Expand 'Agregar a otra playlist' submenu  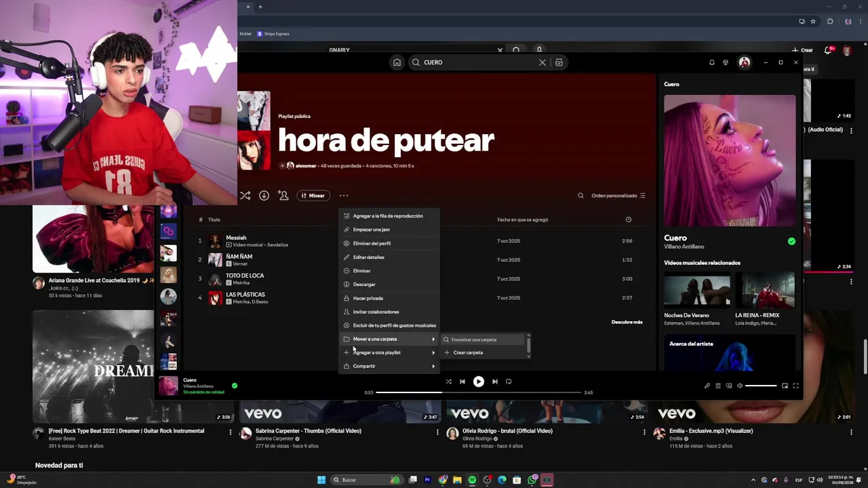point(389,352)
